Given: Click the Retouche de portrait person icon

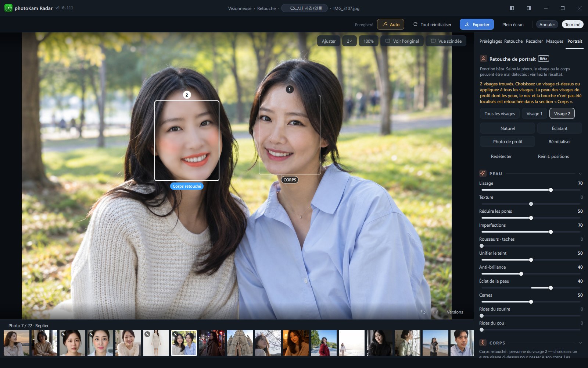Looking at the screenshot, I should (x=483, y=59).
